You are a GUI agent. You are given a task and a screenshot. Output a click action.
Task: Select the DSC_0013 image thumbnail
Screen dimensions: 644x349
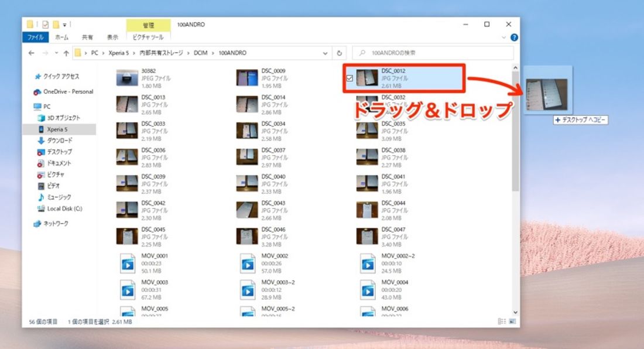(127, 104)
